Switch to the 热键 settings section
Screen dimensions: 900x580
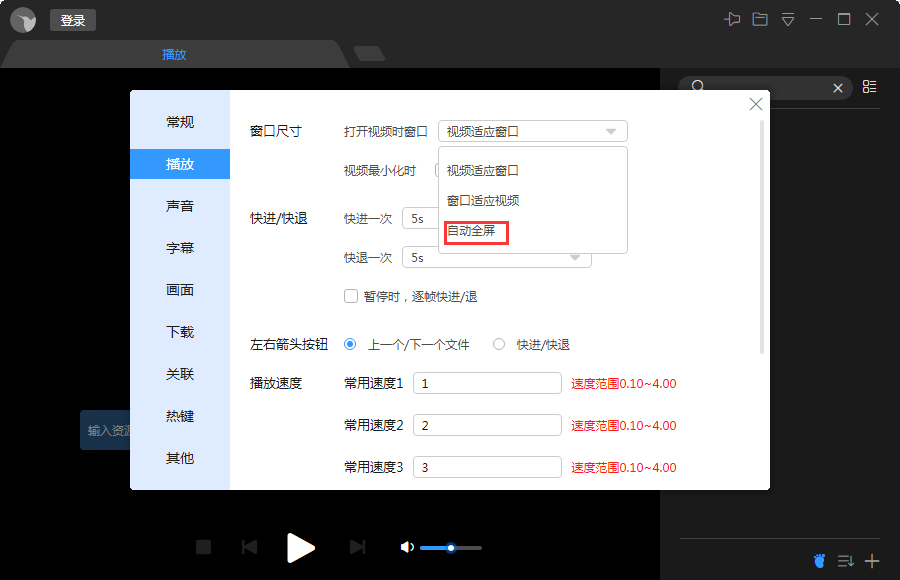180,416
